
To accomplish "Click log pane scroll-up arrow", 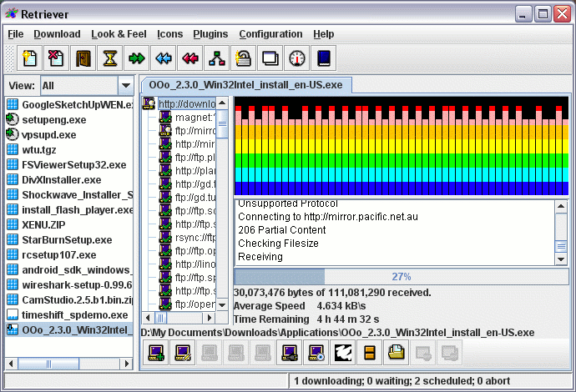I will point(561,206).
